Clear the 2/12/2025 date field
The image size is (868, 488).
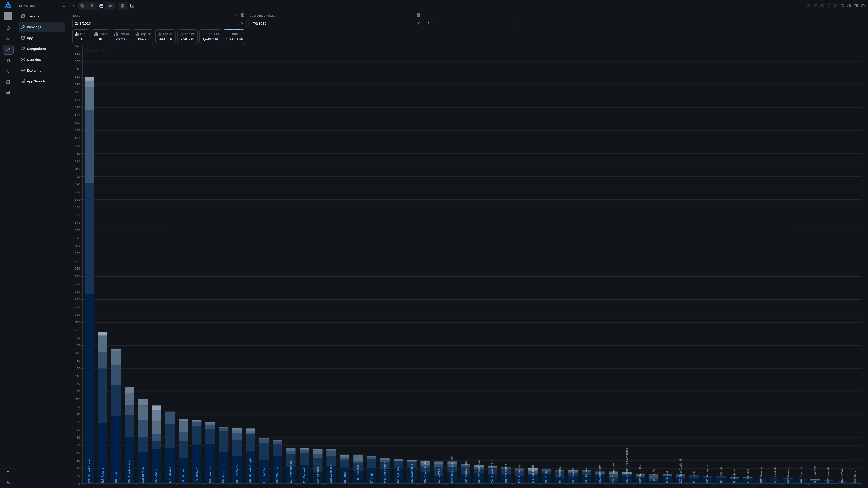pos(243,23)
